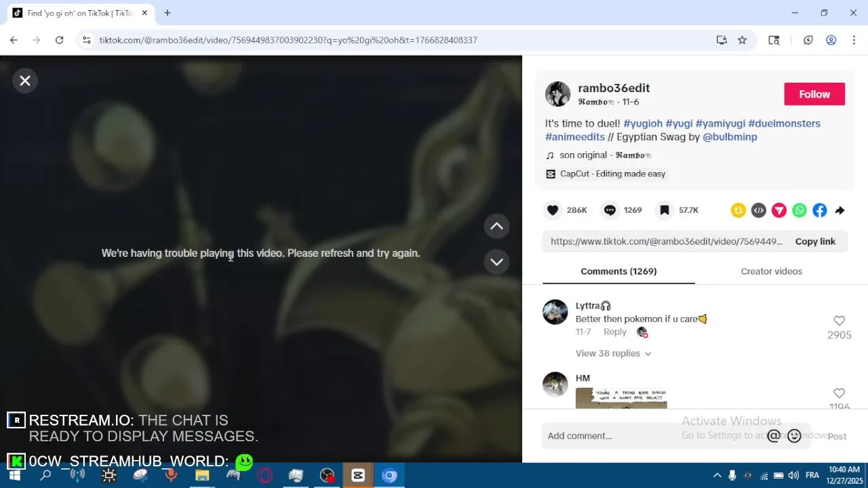Open rambo36edit profile avatar

tap(557, 94)
